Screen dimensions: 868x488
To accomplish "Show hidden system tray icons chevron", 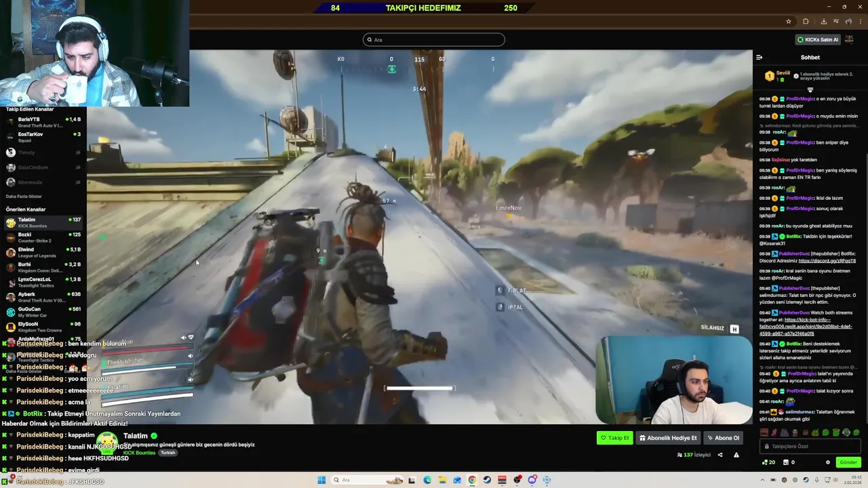I will [x=761, y=480].
